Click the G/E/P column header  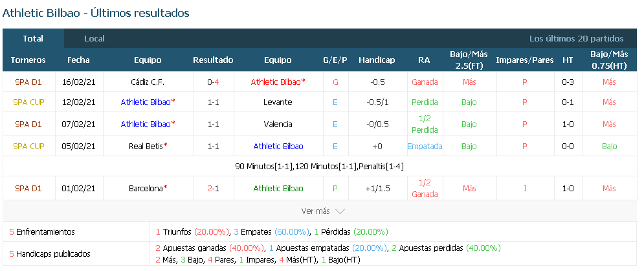335,60
